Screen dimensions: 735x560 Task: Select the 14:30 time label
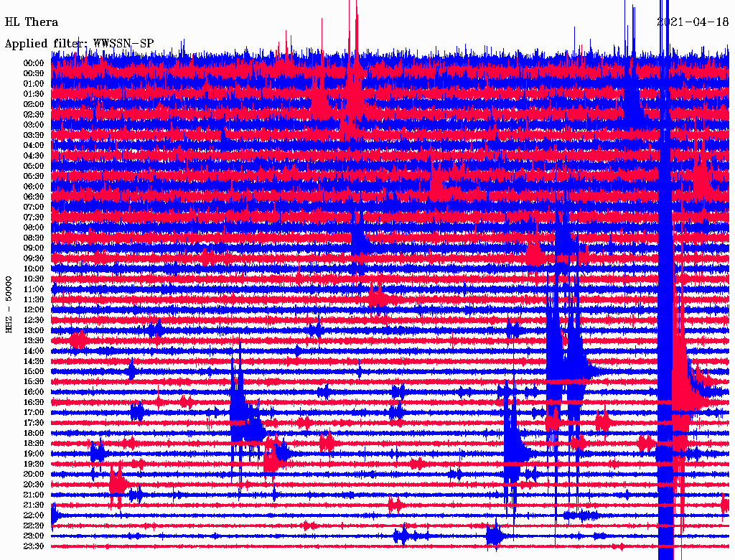34,362
